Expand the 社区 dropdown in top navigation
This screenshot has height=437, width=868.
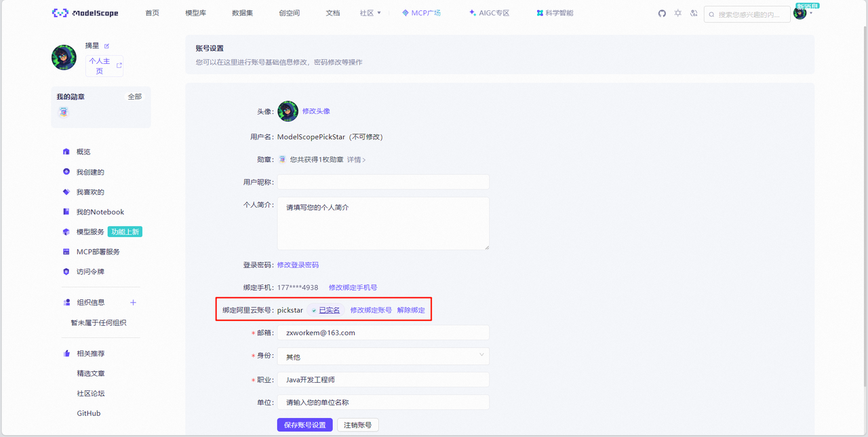(x=370, y=13)
